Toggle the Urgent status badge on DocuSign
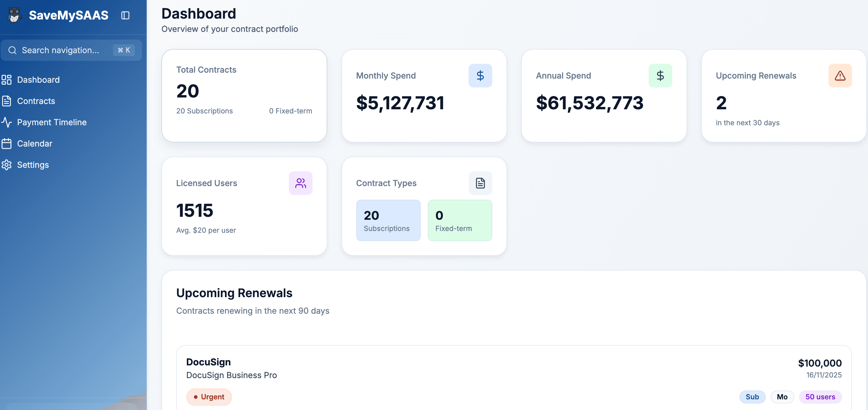The height and width of the screenshot is (410, 868). coord(209,396)
